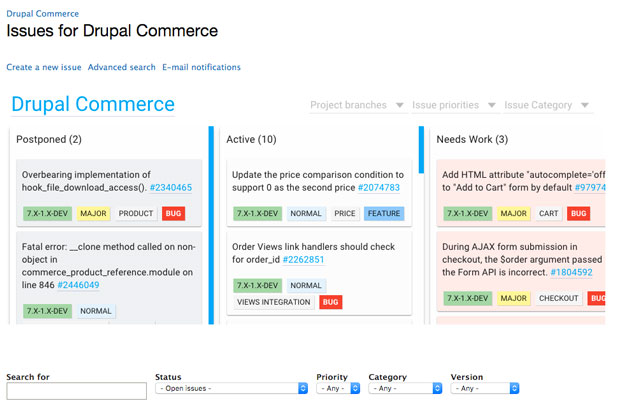The height and width of the screenshot is (400, 640).
Task: Click VIEWS INTEGRATION tag
Action: (x=274, y=302)
